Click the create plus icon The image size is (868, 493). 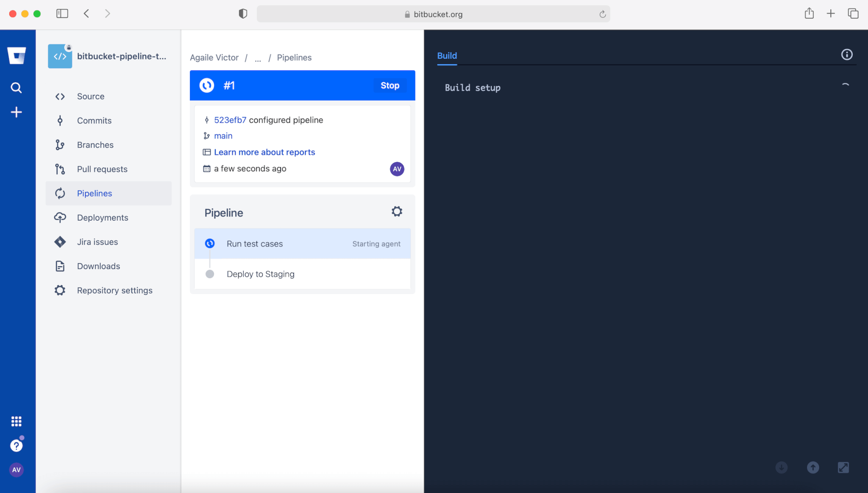pyautogui.click(x=16, y=112)
